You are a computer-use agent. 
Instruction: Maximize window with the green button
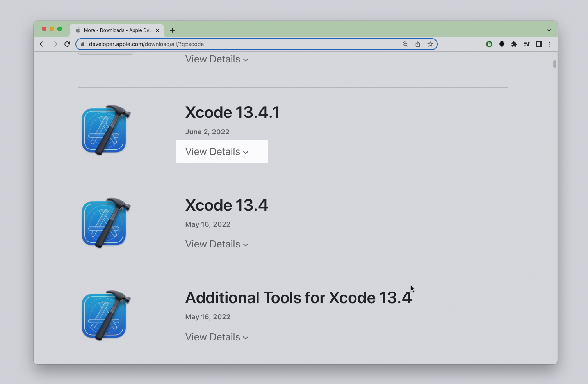point(60,29)
